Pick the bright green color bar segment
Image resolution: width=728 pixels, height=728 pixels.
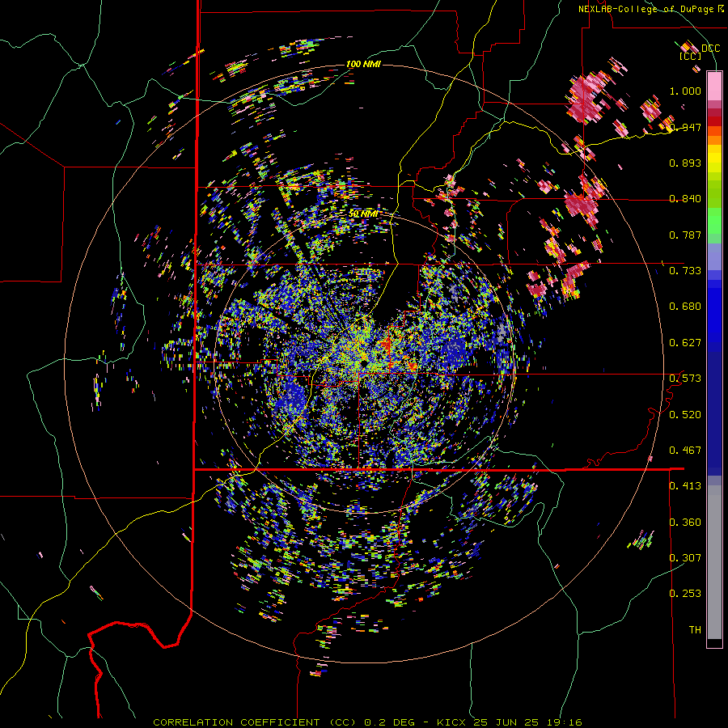[714, 221]
